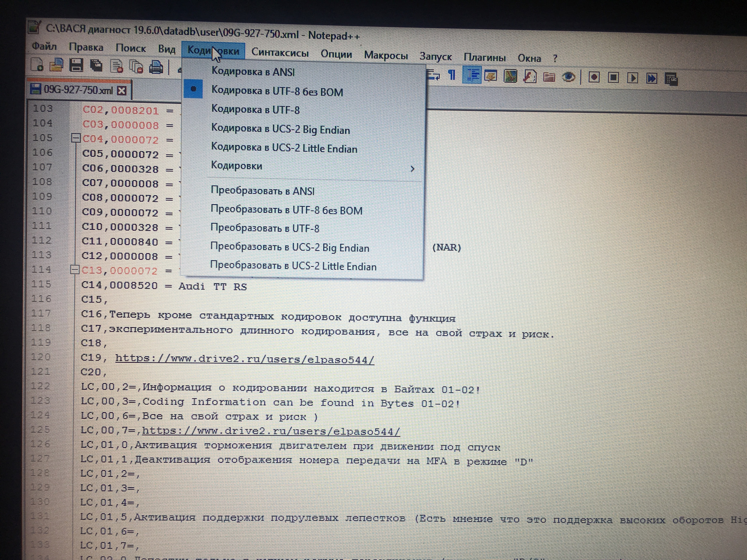Expand the Кодировки submenu

(x=304, y=166)
